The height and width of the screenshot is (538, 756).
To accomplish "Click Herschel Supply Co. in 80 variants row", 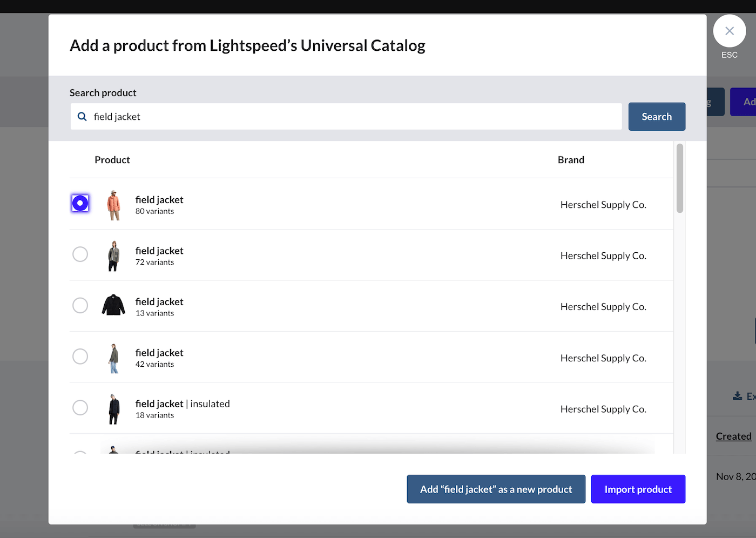I will [x=603, y=205].
